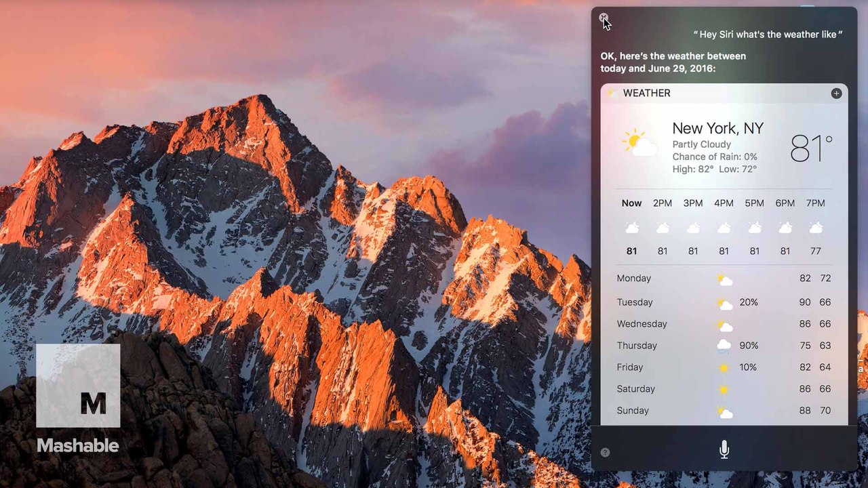Select the New York, NY heading
The width and height of the screenshot is (868, 488).
coord(717,128)
